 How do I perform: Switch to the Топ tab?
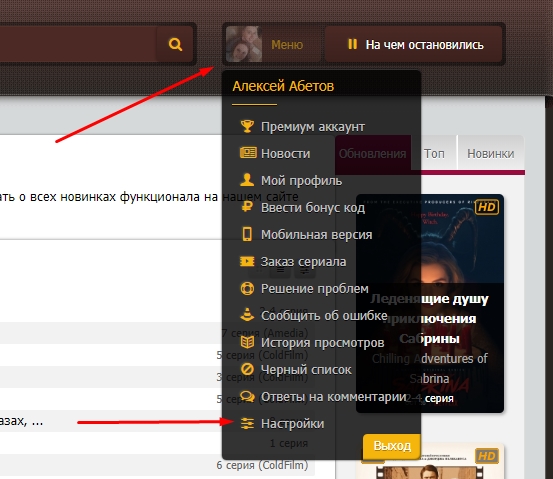[x=434, y=153]
